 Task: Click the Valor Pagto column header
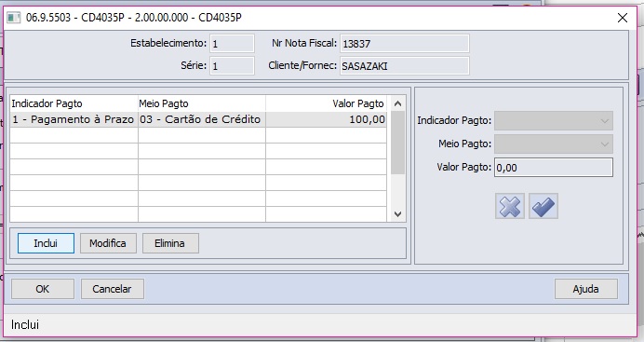pyautogui.click(x=326, y=103)
